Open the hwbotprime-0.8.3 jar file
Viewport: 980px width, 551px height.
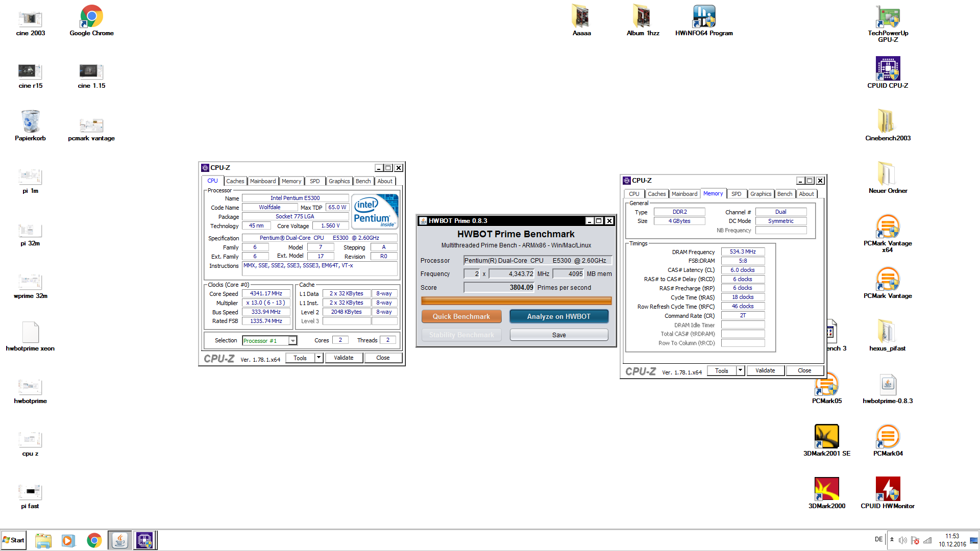[888, 389]
